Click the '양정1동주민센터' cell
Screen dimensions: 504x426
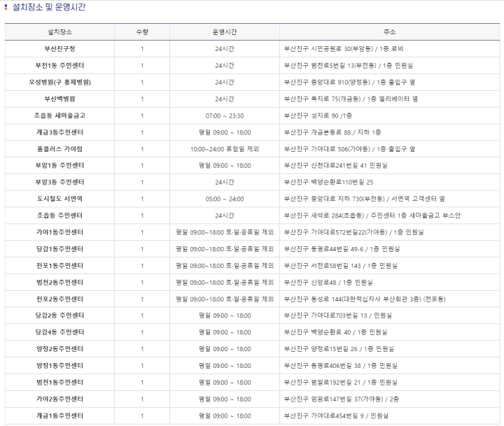tap(59, 366)
